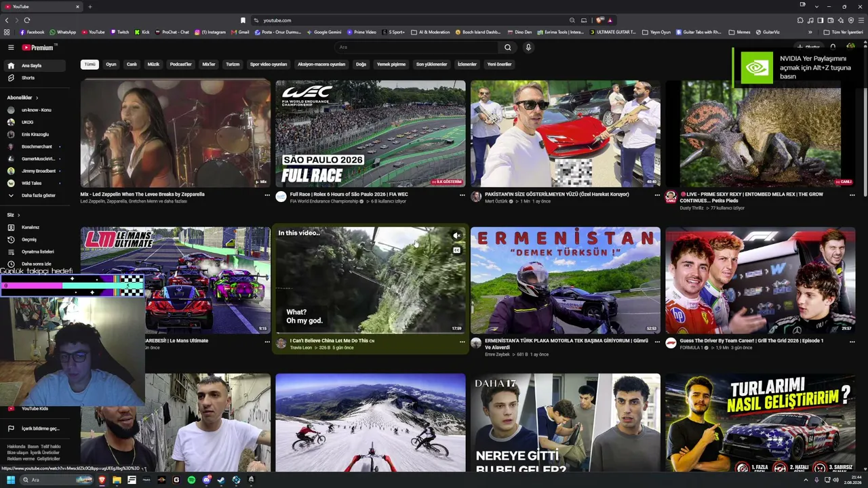Open the browser main menu icon
Image resolution: width=868 pixels, height=488 pixels.
pyautogui.click(x=861, y=20)
